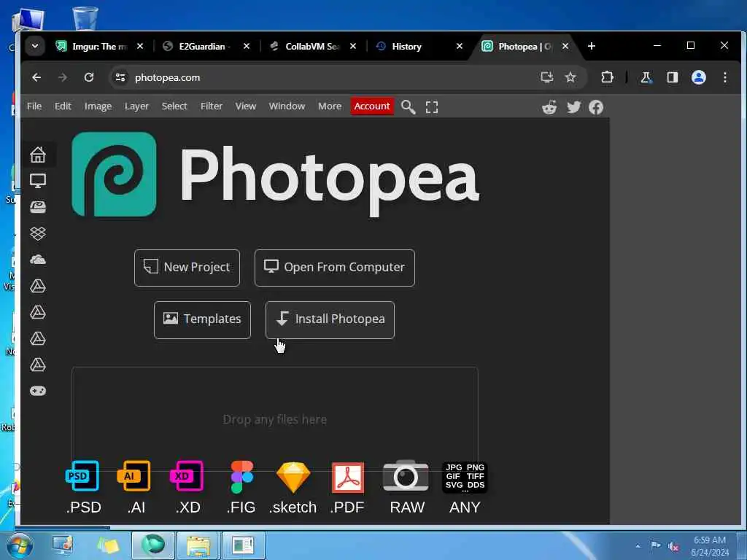747x560 pixels.
Task: Click install app icon in address bar
Action: click(546, 77)
